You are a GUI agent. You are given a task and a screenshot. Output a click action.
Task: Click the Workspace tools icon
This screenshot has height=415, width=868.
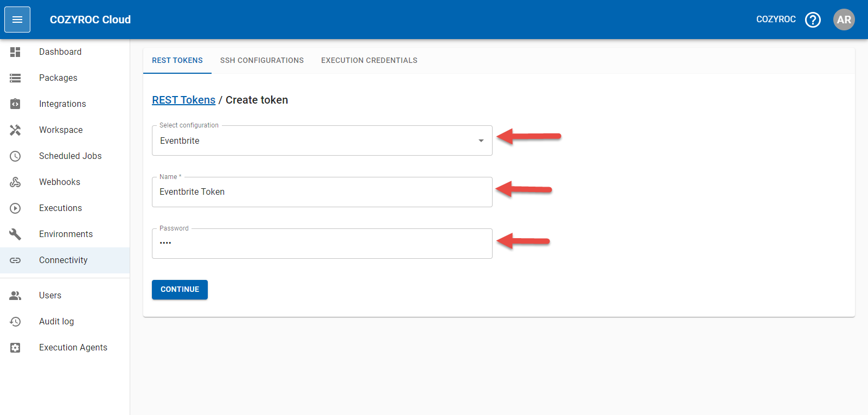(15, 130)
